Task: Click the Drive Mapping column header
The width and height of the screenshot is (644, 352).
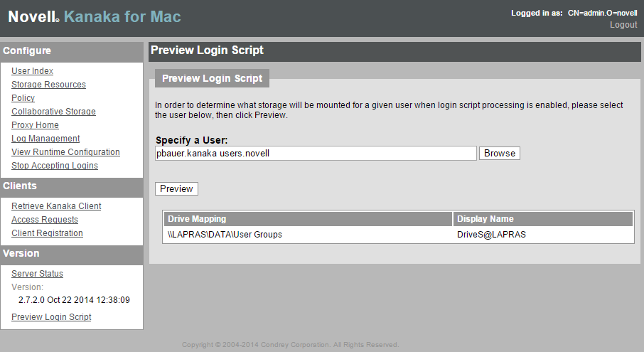Action: tap(308, 219)
